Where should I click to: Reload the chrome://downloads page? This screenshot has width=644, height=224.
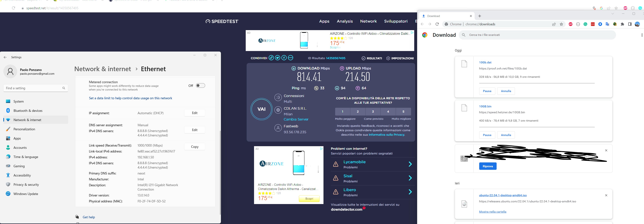coord(437,24)
